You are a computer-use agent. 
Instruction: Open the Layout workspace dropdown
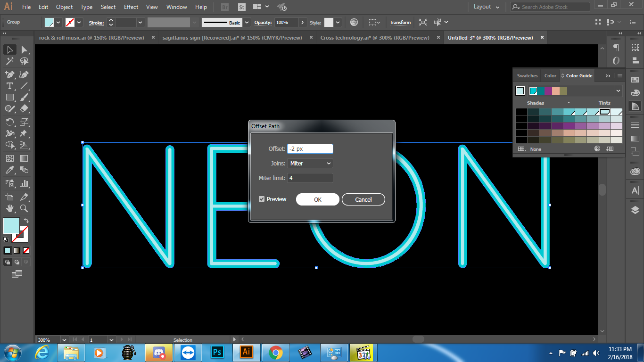click(x=486, y=7)
